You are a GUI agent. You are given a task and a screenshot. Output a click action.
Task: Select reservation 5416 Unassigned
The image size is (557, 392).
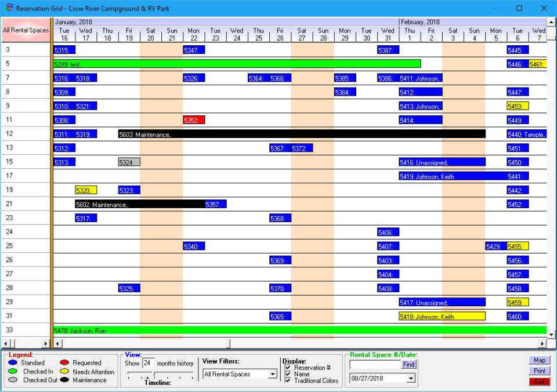coord(442,162)
